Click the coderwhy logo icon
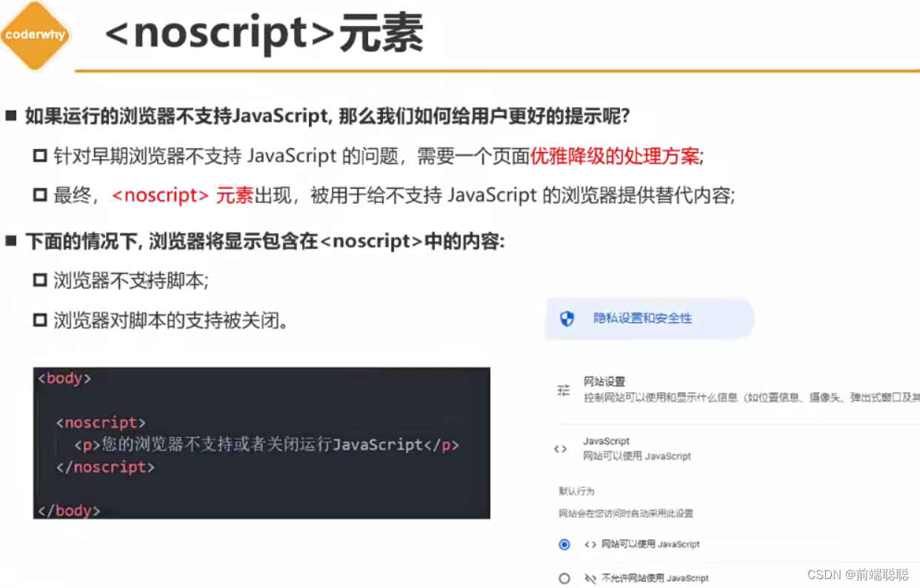Screen dimensions: 920x588 35,34
